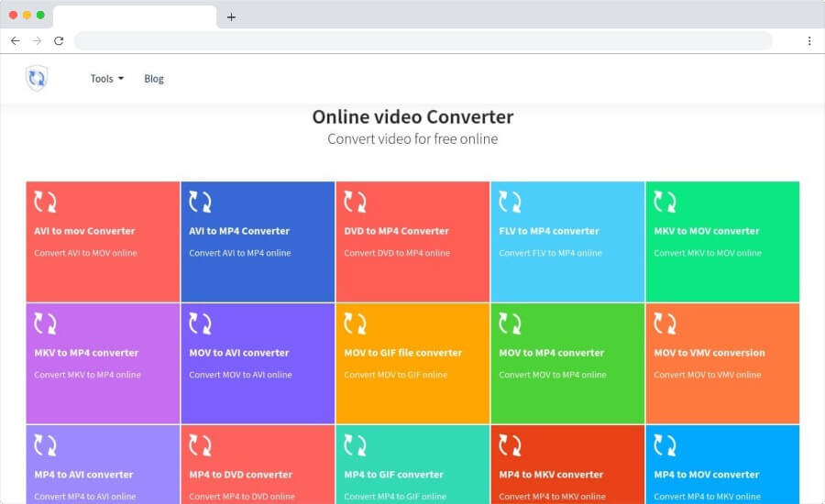Open MOV to AVI converter link

239,353
